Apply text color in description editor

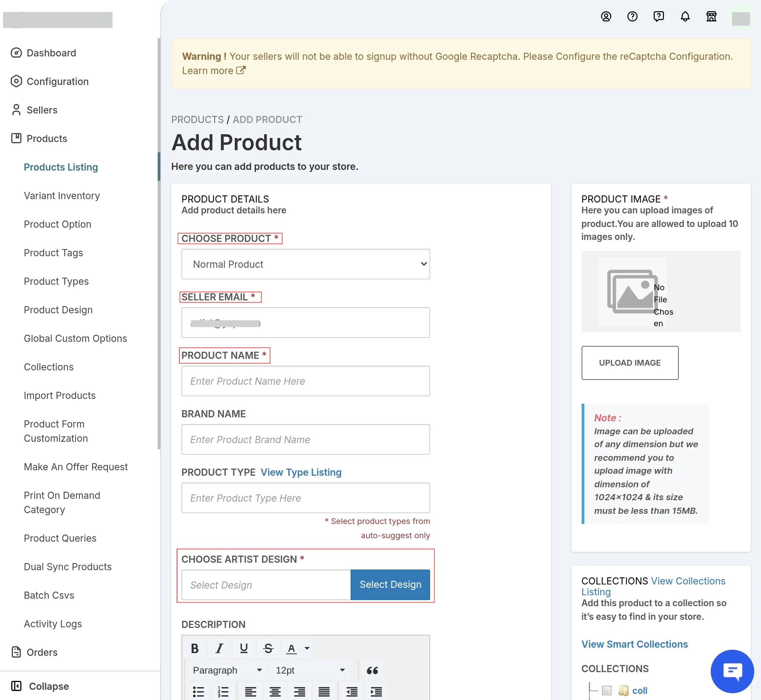click(291, 648)
